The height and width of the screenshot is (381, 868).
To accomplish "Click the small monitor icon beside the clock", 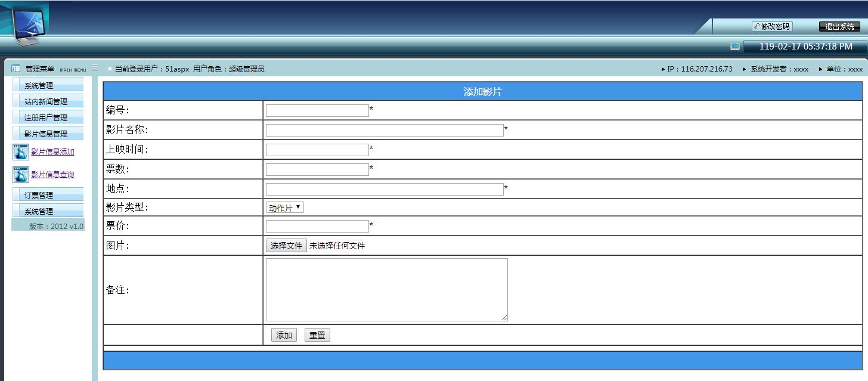I will coord(735,47).
